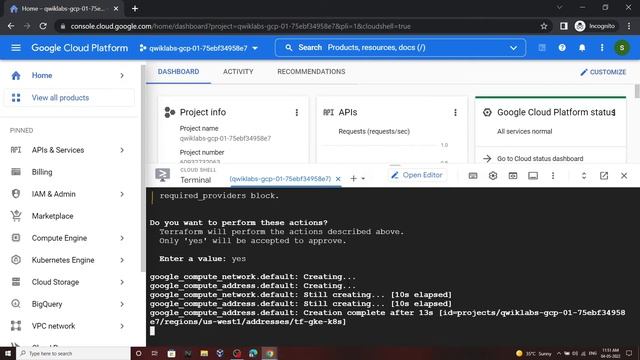Click the APIs & Services sidebar icon
The image size is (640, 360).
(x=16, y=150)
